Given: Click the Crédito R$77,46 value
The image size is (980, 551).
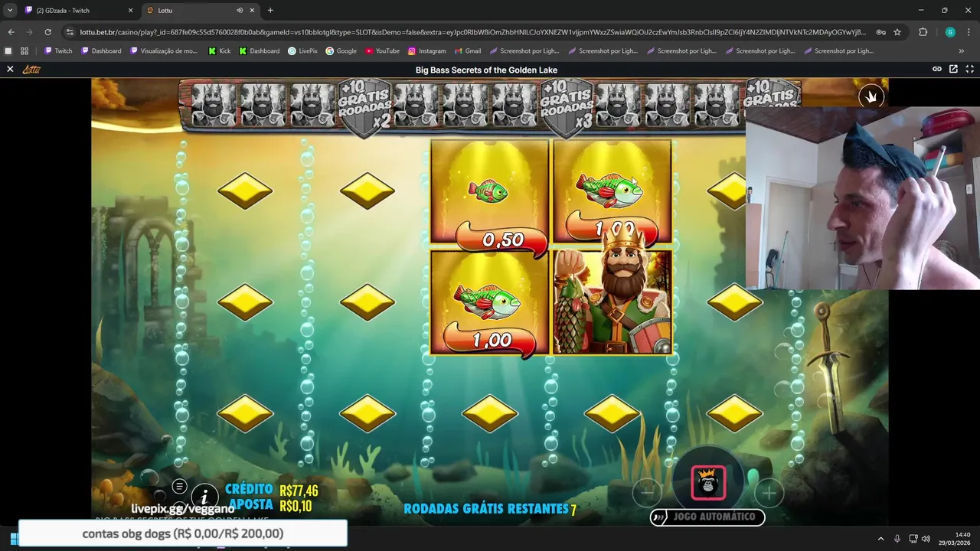Looking at the screenshot, I should coord(299,491).
